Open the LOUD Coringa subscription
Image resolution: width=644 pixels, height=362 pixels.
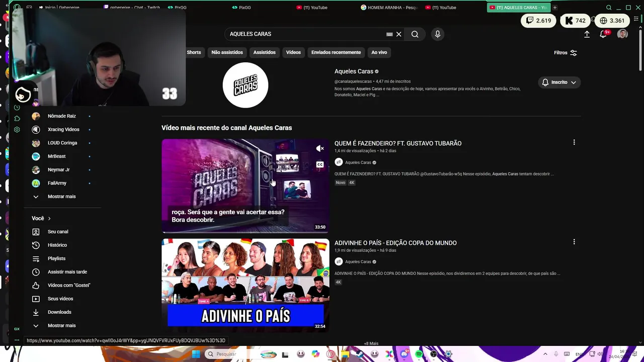[63, 143]
